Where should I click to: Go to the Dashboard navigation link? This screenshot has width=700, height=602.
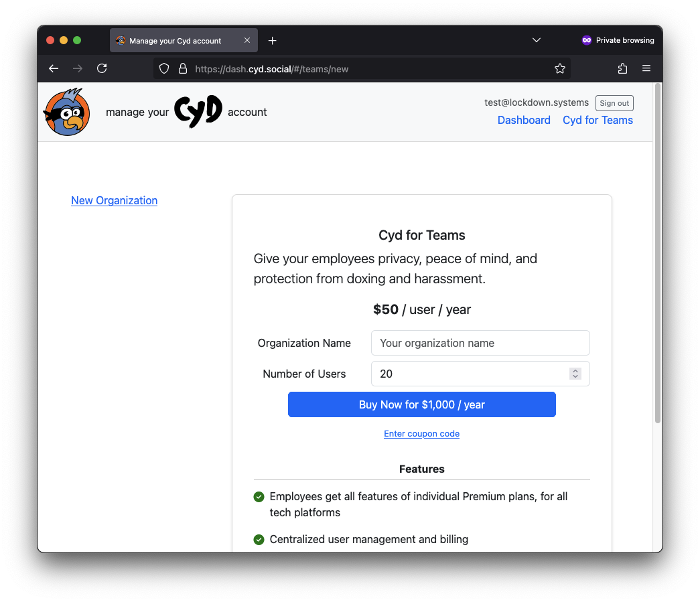524,121
